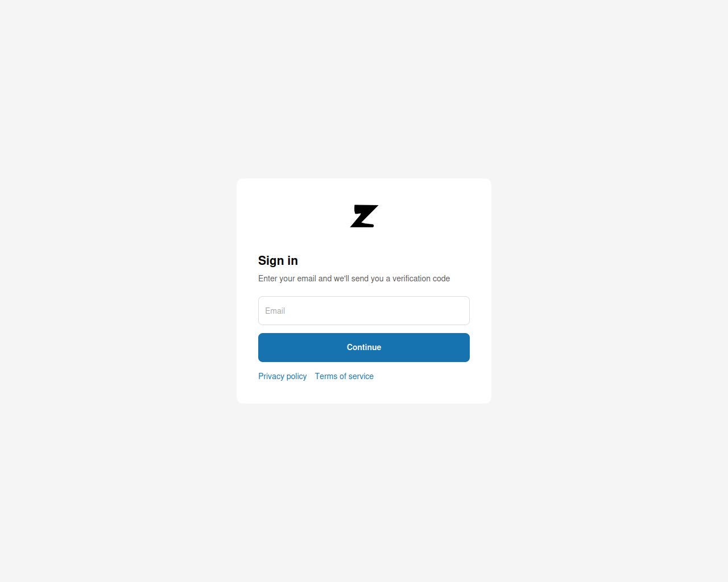Click the verification code instruction text

pos(354,278)
